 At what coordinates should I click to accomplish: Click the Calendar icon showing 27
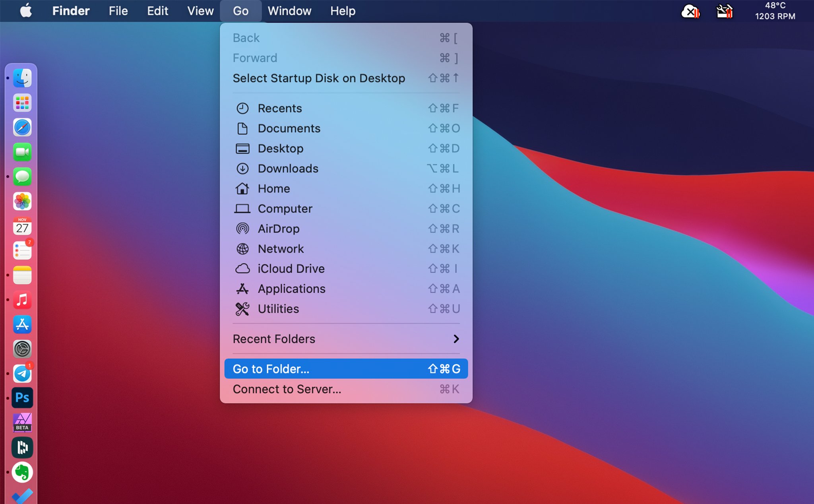[x=22, y=226]
